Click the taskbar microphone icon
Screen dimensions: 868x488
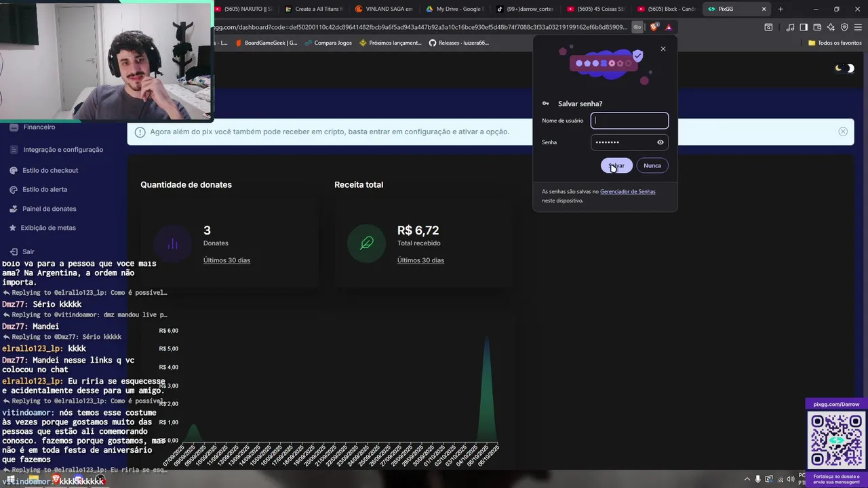coord(758,479)
